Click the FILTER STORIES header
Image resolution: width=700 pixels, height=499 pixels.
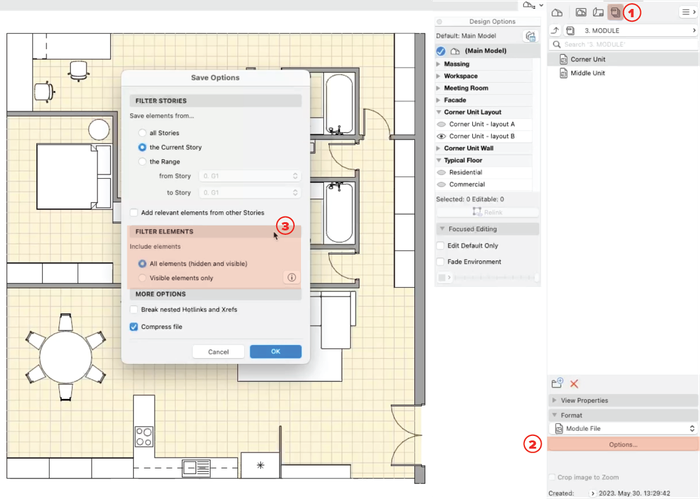click(x=215, y=101)
